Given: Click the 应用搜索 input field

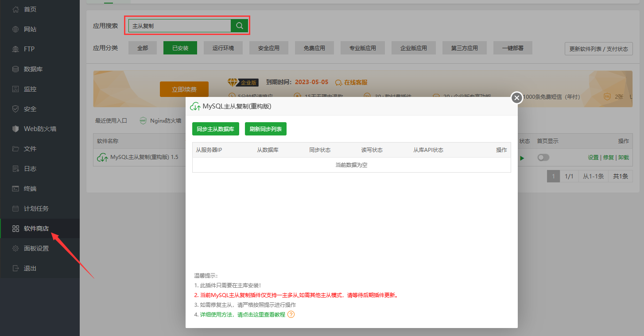Looking at the screenshot, I should pyautogui.click(x=180, y=26).
